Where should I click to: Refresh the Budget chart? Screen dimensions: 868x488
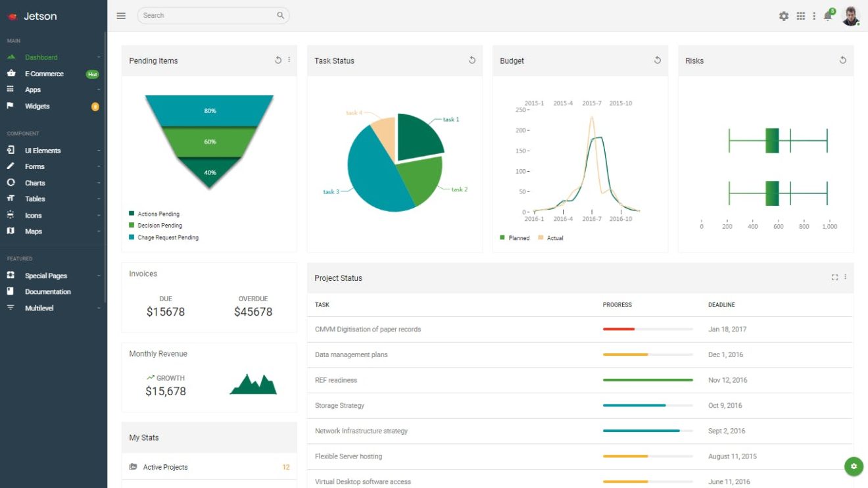click(x=657, y=59)
